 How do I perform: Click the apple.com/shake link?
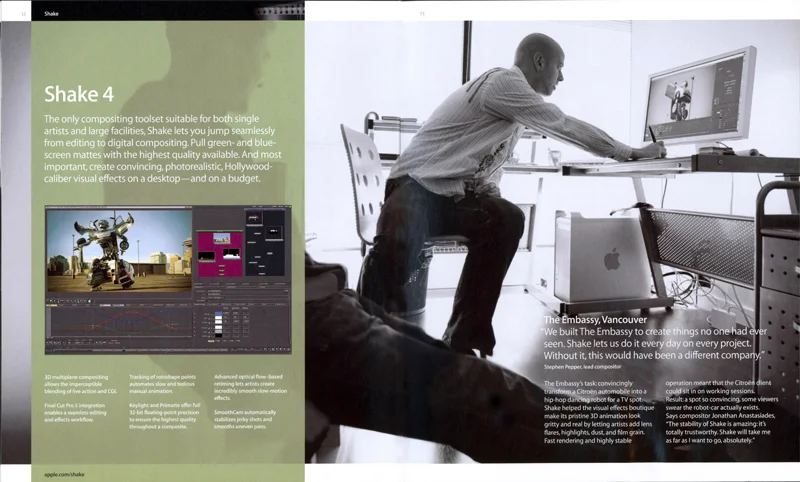pyautogui.click(x=64, y=474)
